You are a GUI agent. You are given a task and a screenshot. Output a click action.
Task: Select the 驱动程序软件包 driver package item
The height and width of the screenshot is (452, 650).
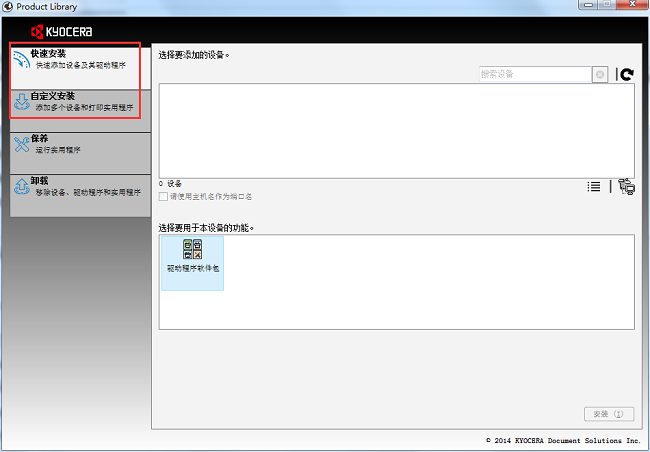(192, 263)
